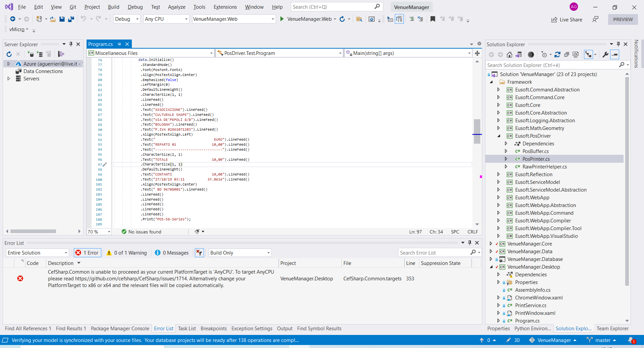Click the Find in Files folder icon
644x348 pixels.
pyautogui.click(x=359, y=19)
